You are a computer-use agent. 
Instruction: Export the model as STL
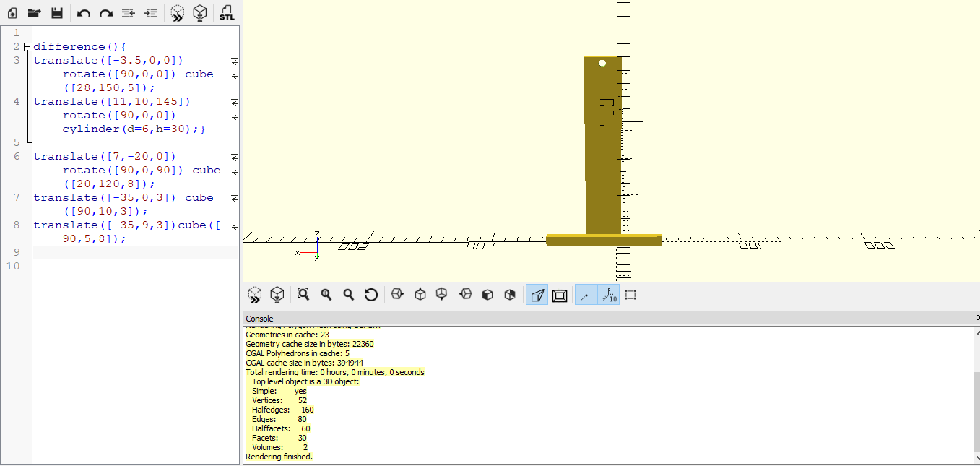pos(227,13)
